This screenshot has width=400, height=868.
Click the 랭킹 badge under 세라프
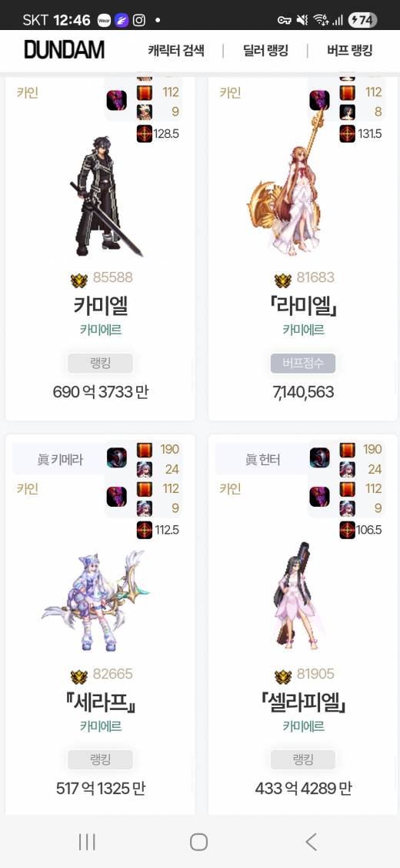100,759
